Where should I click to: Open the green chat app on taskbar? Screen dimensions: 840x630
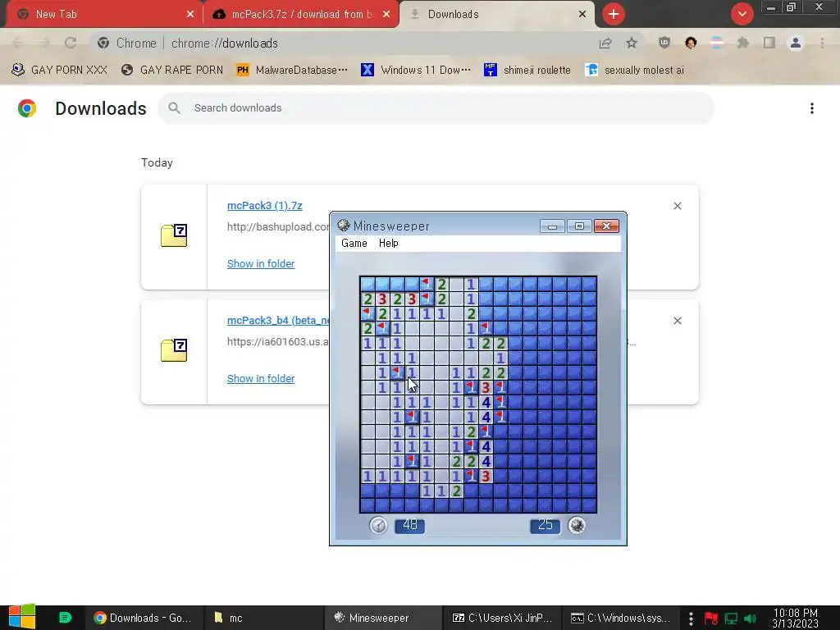point(65,618)
